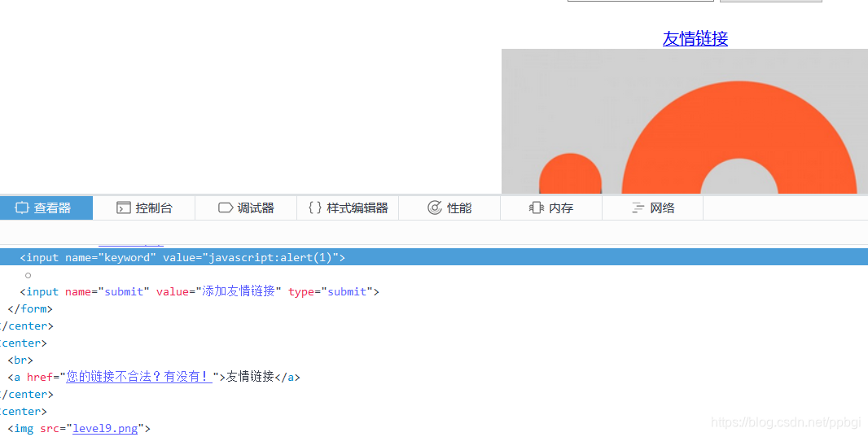Click the 友情链接 link on the page
Viewport: 868px width, 437px height.
[695, 38]
